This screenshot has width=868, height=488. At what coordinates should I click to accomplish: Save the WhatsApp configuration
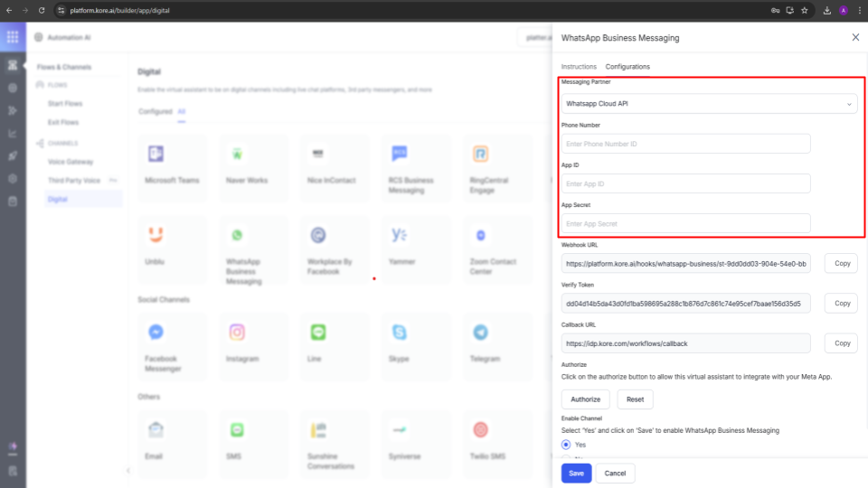pos(576,473)
